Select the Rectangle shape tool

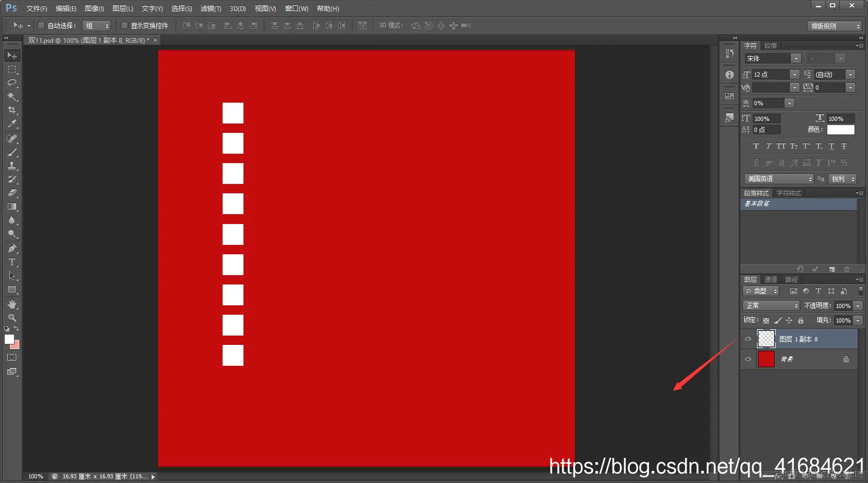pos(11,289)
